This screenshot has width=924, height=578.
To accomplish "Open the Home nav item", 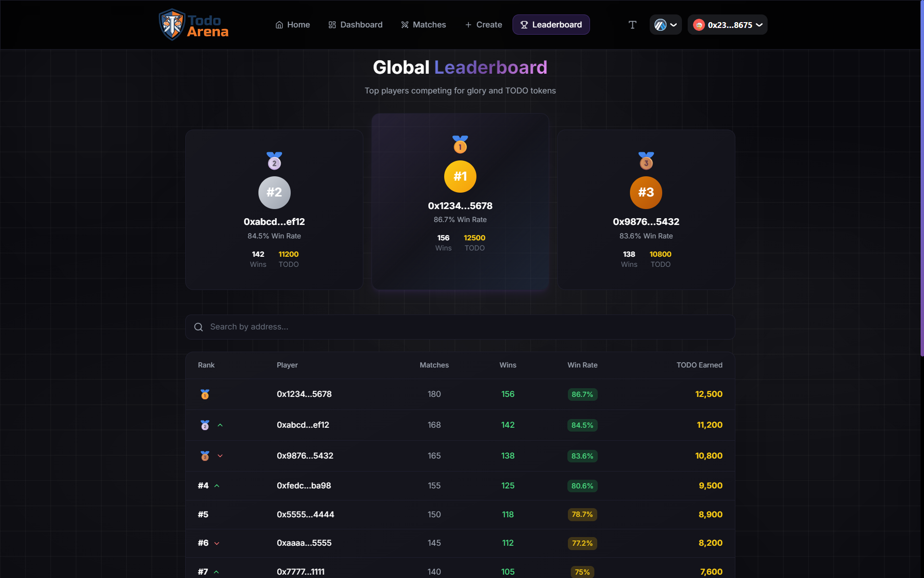I will point(293,25).
